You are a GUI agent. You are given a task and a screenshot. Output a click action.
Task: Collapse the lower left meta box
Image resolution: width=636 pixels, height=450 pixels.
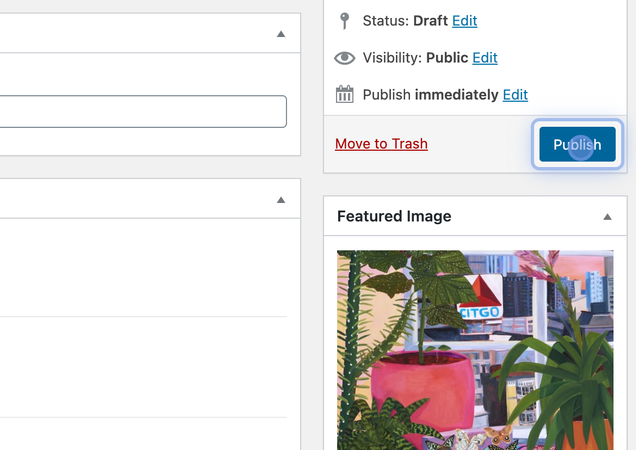pos(281,200)
